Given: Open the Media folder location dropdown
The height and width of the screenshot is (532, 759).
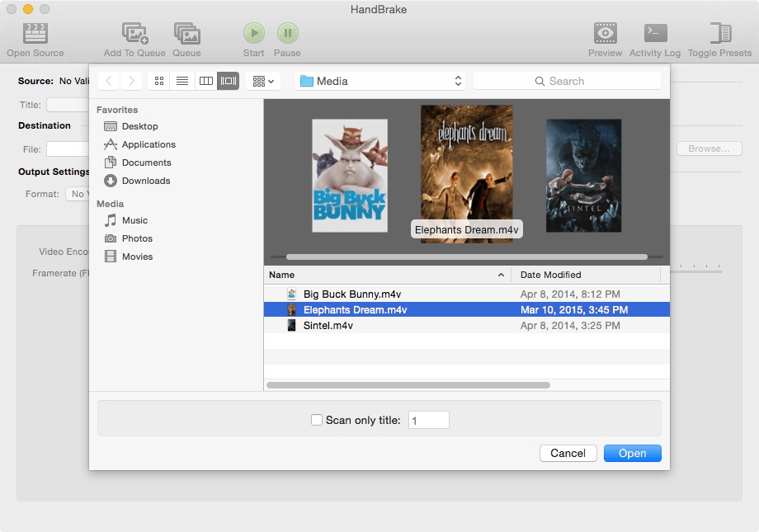Looking at the screenshot, I should tap(379, 81).
